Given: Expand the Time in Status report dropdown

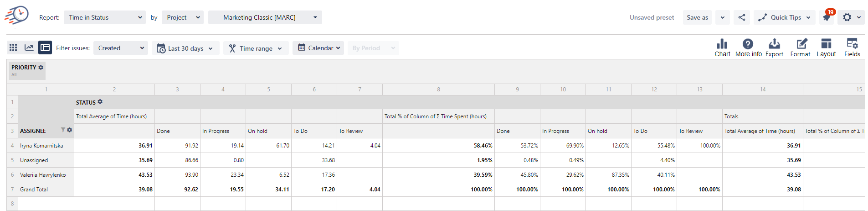Looking at the screenshot, I should [x=105, y=17].
